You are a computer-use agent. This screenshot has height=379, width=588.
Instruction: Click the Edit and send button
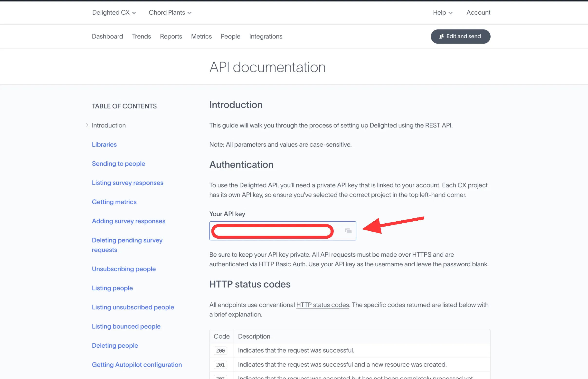(x=460, y=36)
